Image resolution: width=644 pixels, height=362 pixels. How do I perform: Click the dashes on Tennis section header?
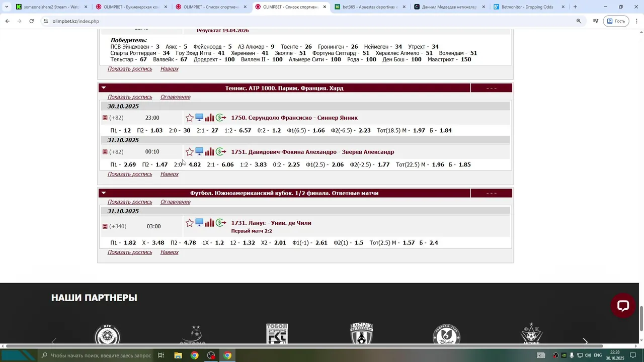pyautogui.click(x=492, y=88)
